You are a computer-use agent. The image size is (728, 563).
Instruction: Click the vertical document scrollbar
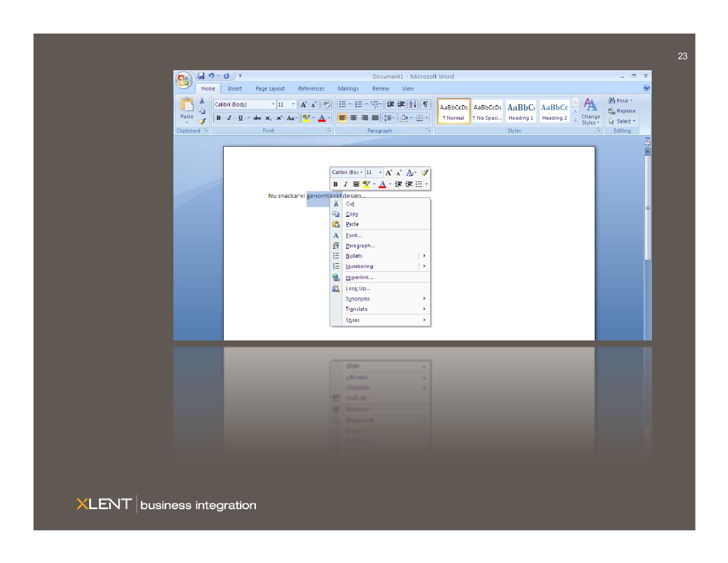pyautogui.click(x=648, y=208)
